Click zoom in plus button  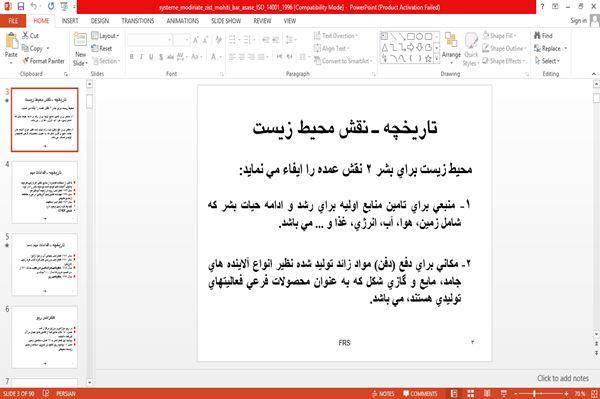(x=566, y=394)
